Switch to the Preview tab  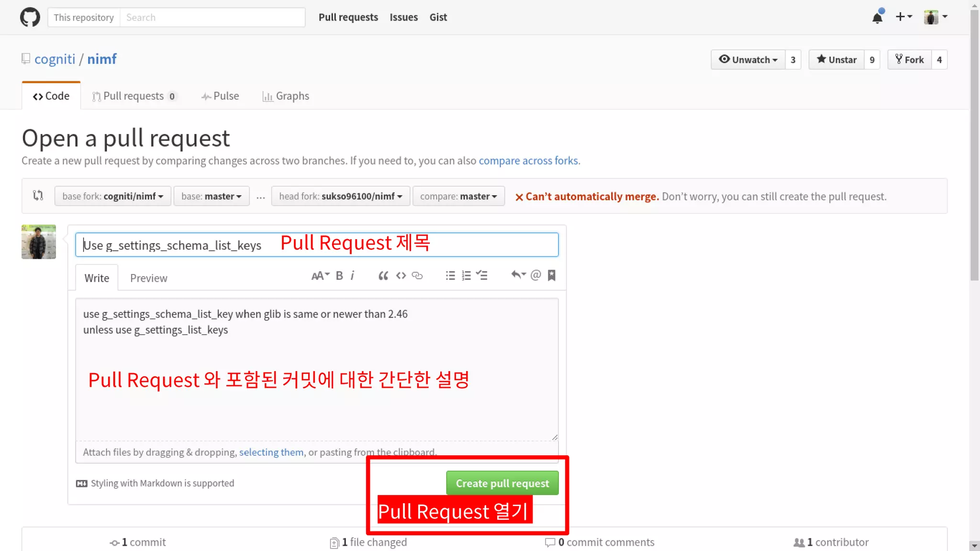click(x=148, y=278)
